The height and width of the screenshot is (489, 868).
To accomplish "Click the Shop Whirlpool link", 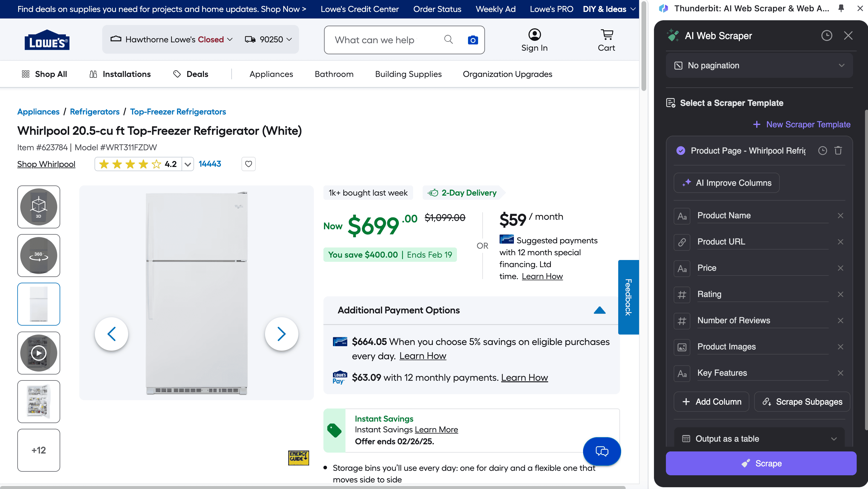I will (46, 164).
